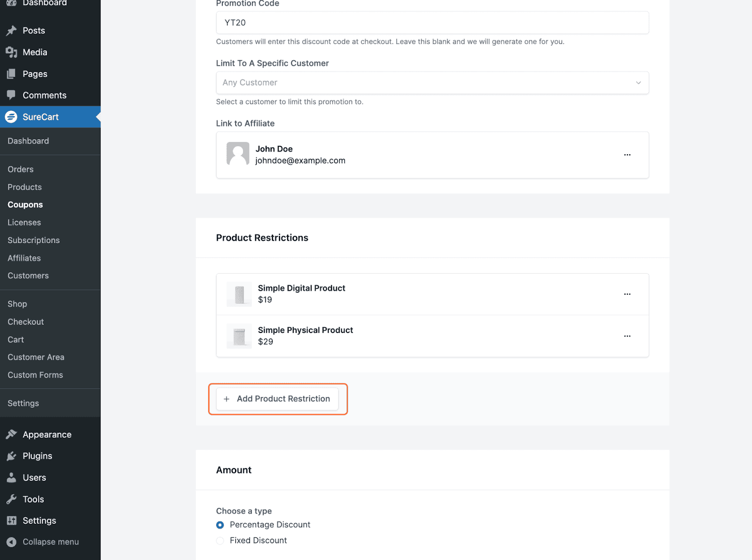The width and height of the screenshot is (752, 560).
Task: Open Tools via the wrench icon
Action: (12, 499)
